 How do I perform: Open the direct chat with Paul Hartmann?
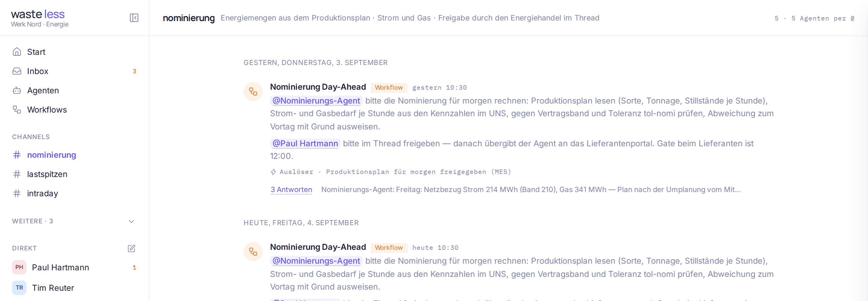tap(74, 267)
